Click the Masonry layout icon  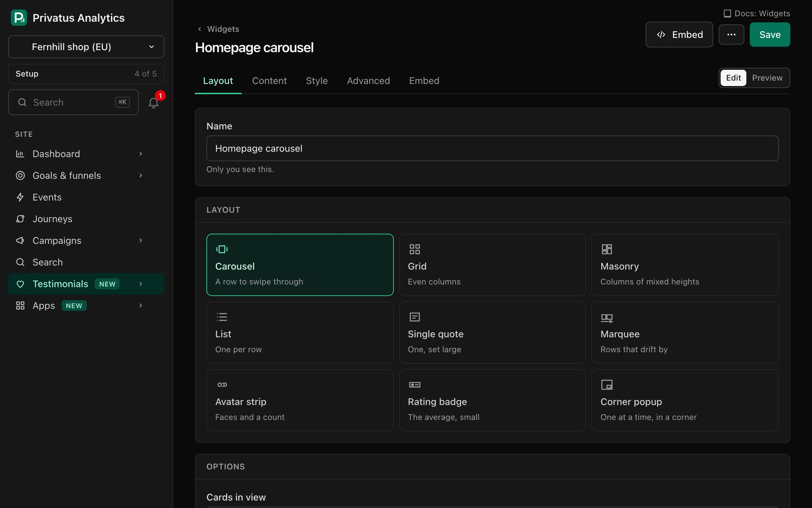tap(607, 249)
